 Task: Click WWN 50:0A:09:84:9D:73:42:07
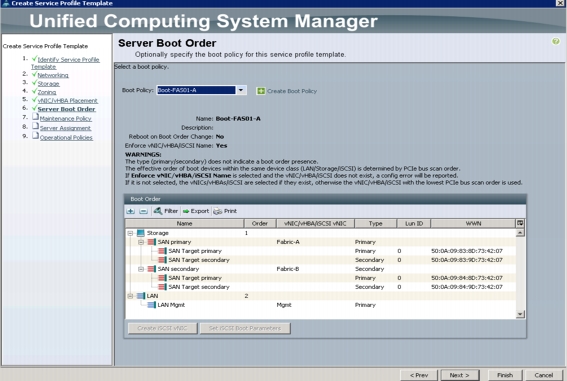point(466,287)
